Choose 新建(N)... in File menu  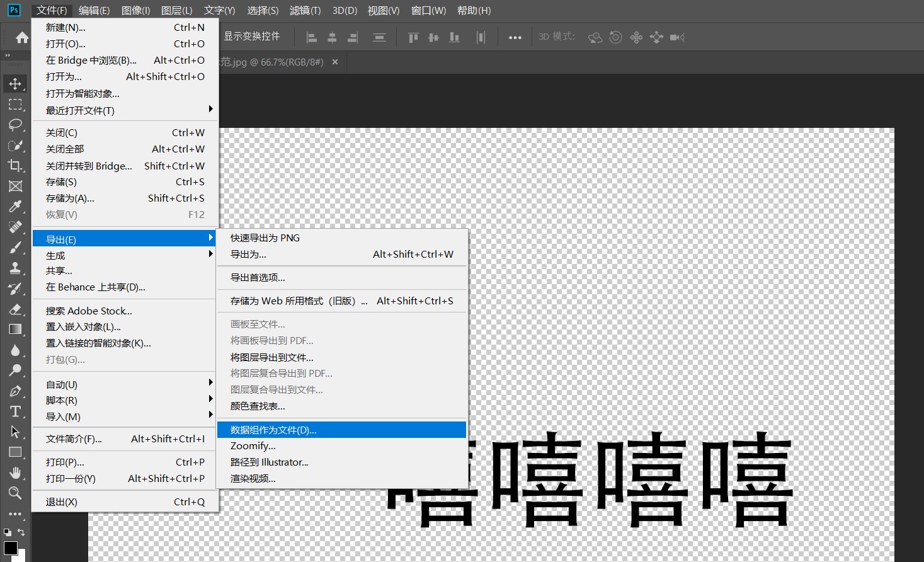pyautogui.click(x=125, y=27)
